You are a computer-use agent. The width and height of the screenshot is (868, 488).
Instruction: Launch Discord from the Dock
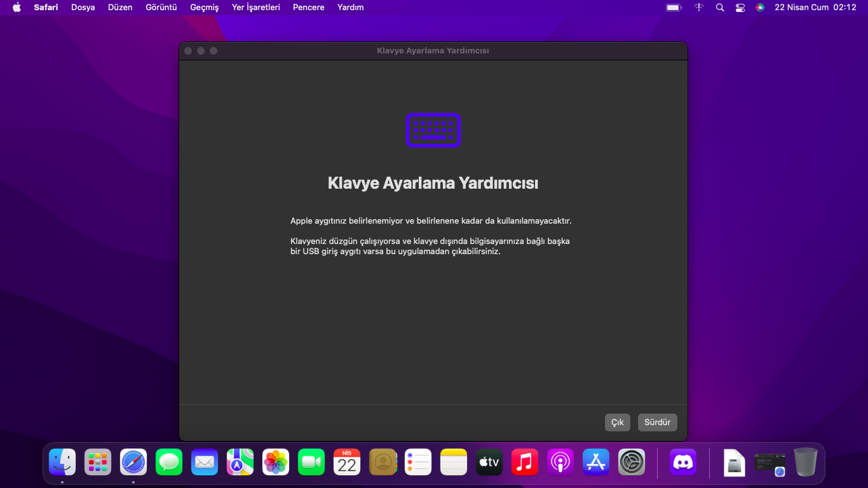pos(683,462)
